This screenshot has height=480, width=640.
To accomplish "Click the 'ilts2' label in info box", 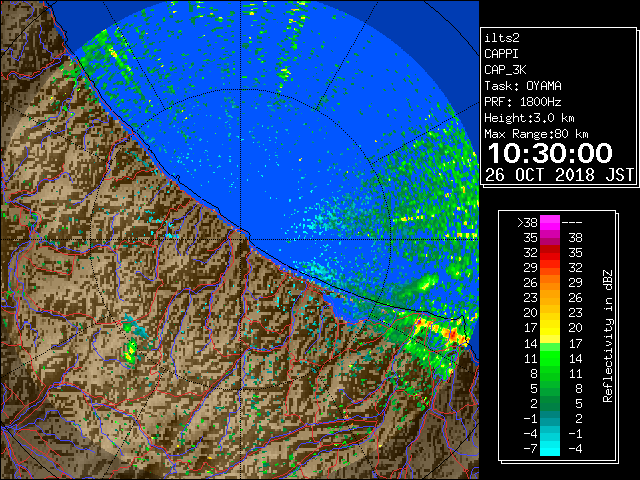I will (x=502, y=38).
